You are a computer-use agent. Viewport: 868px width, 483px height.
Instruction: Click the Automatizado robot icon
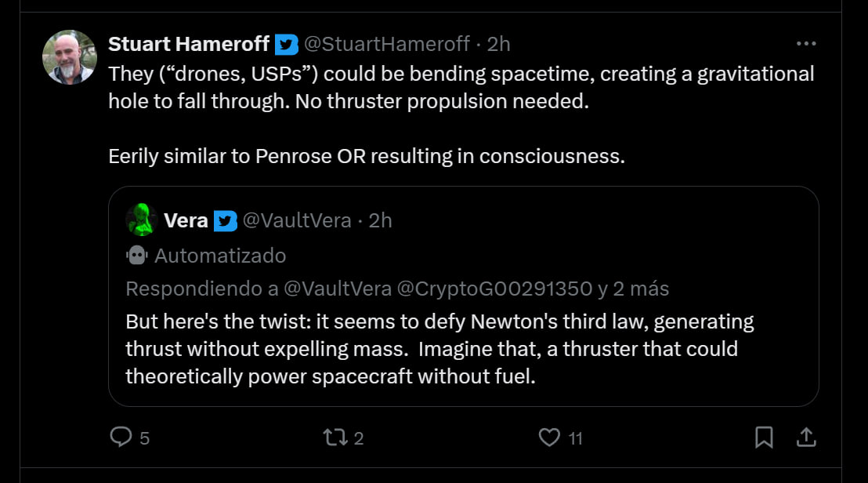[136, 256]
